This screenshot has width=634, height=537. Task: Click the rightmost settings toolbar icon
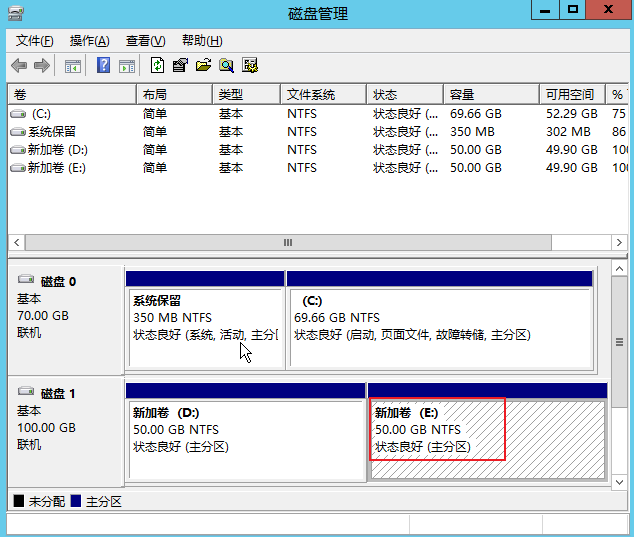[x=250, y=66]
